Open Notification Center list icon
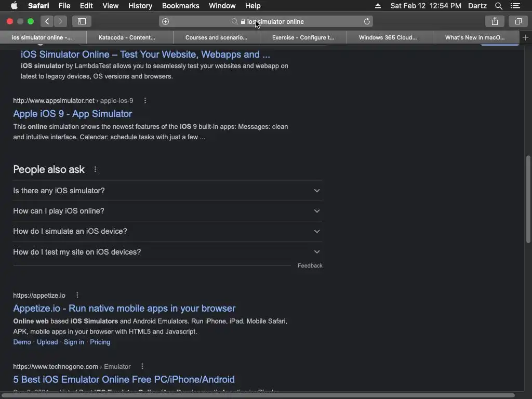 pyautogui.click(x=515, y=6)
